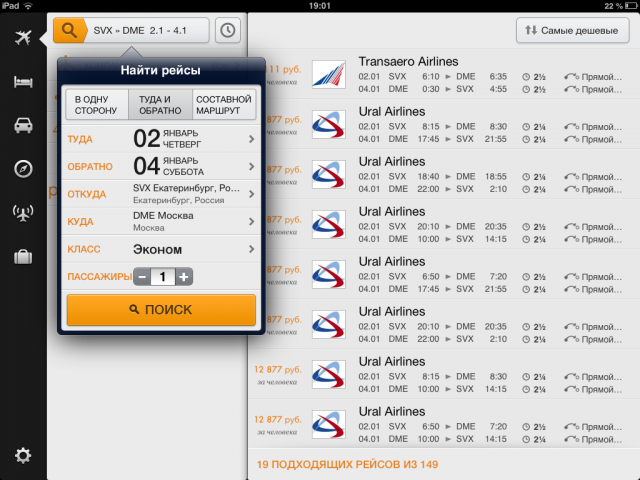Tap Эконом class value
This screenshot has width=640, height=480.
[x=158, y=249]
